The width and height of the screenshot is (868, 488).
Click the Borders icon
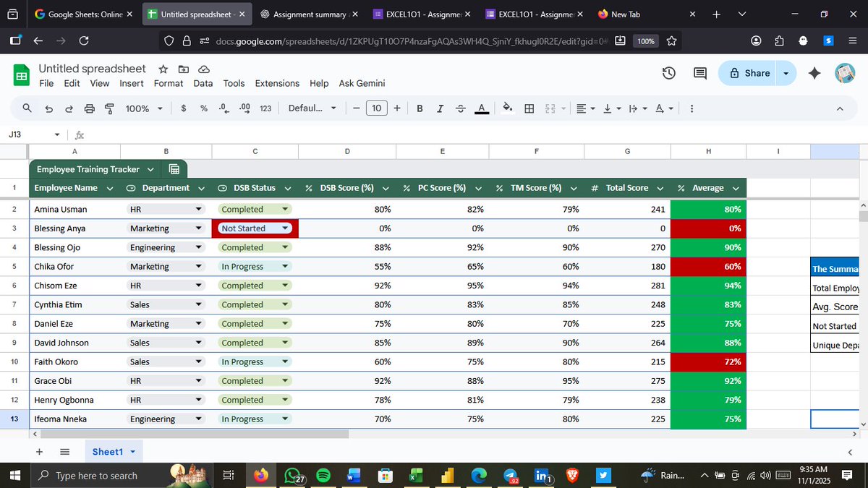pyautogui.click(x=529, y=108)
